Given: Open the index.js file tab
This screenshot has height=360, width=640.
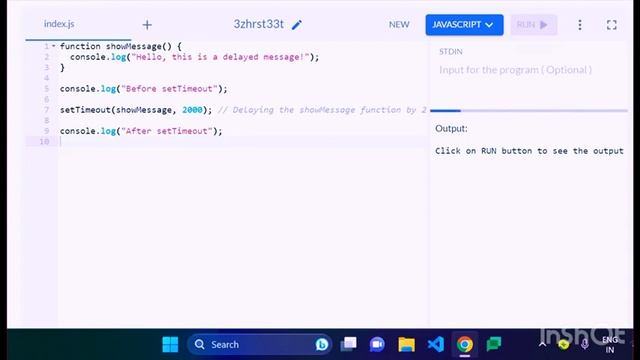Looking at the screenshot, I should point(59,24).
